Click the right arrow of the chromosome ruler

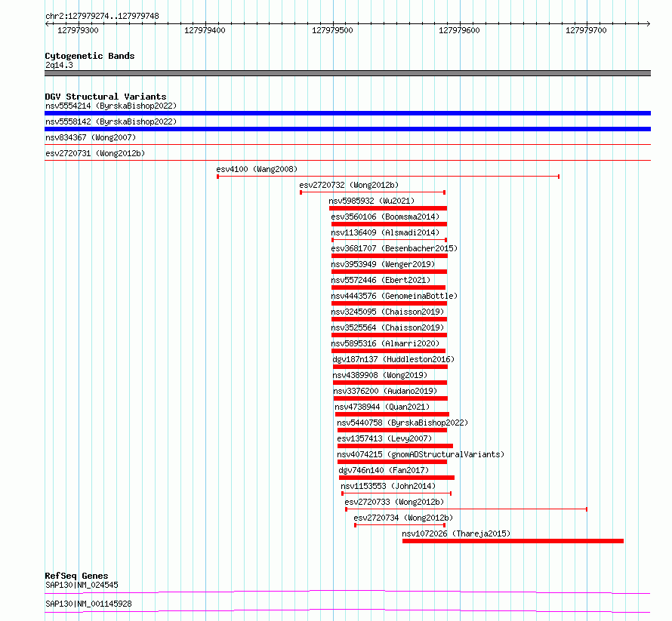pos(648,24)
